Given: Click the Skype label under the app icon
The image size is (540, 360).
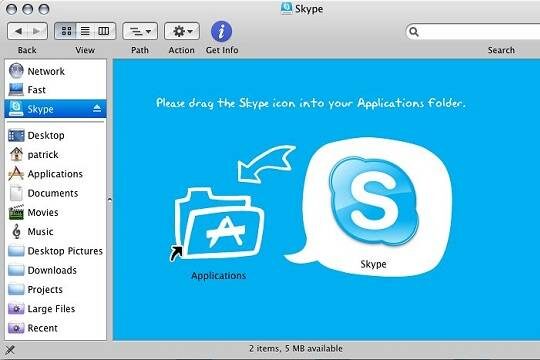Looking at the screenshot, I should click(373, 264).
